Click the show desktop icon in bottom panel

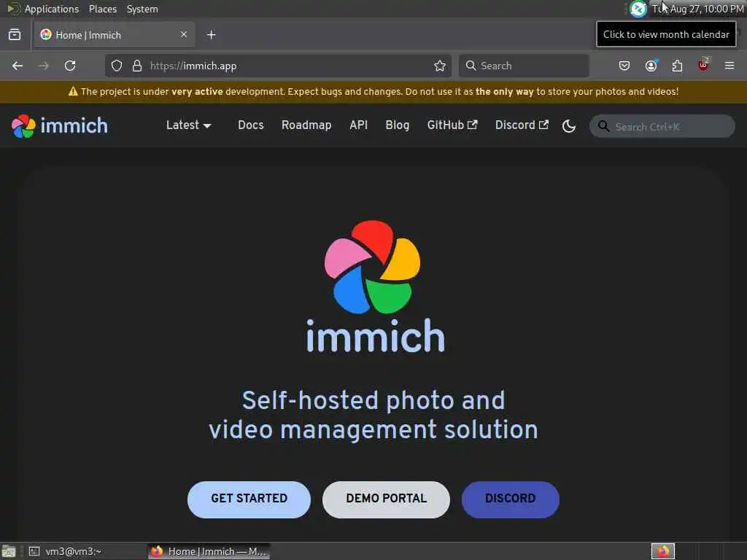coord(9,551)
